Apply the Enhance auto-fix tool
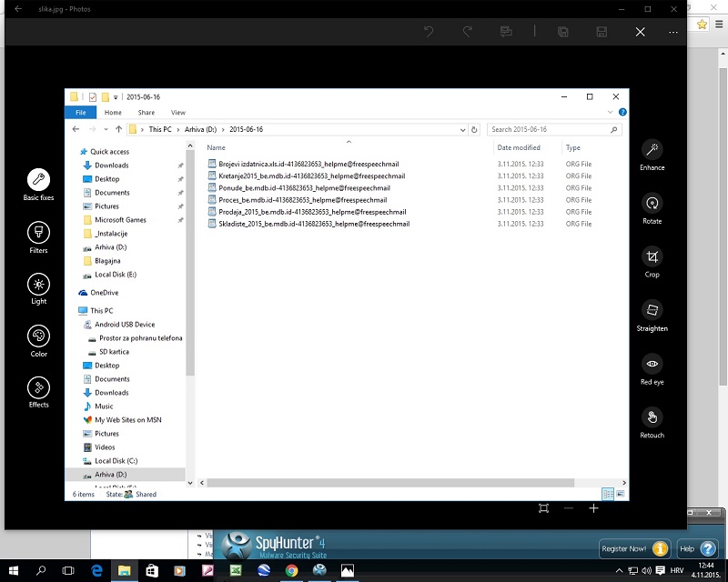The height and width of the screenshot is (582, 728). (652, 149)
